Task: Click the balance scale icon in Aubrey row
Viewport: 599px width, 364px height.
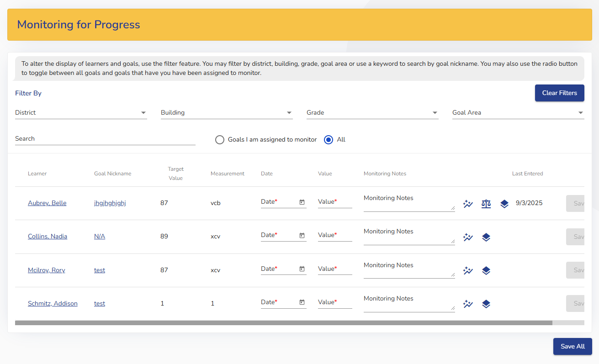Action: pyautogui.click(x=486, y=204)
